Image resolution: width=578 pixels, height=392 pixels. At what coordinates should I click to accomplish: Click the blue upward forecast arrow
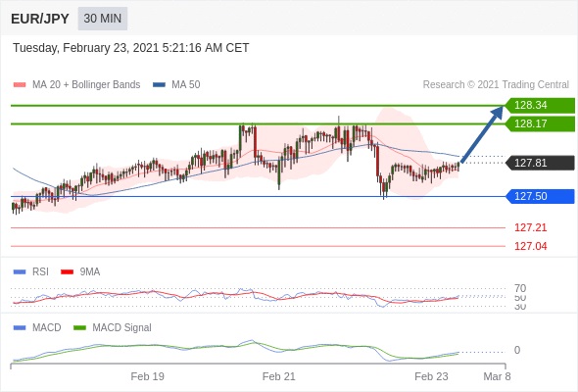[x=482, y=134]
